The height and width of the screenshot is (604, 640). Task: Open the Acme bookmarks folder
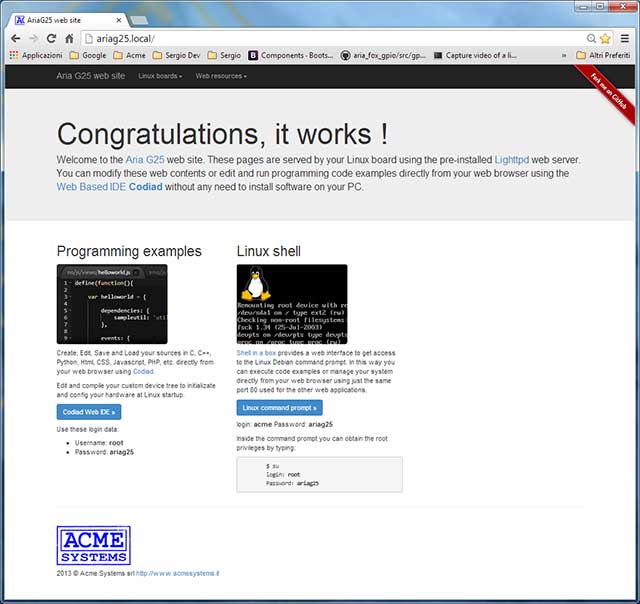pyautogui.click(x=129, y=55)
